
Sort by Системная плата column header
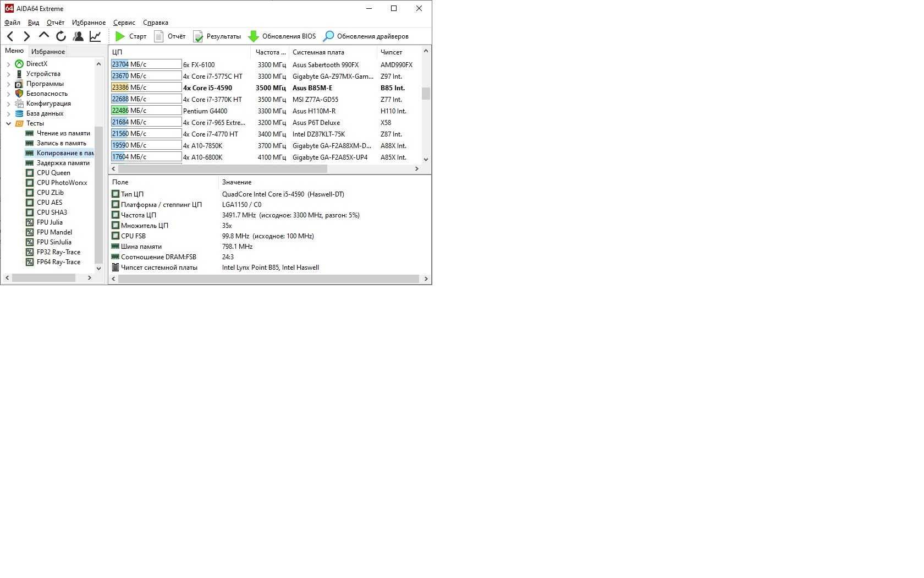tap(332, 52)
